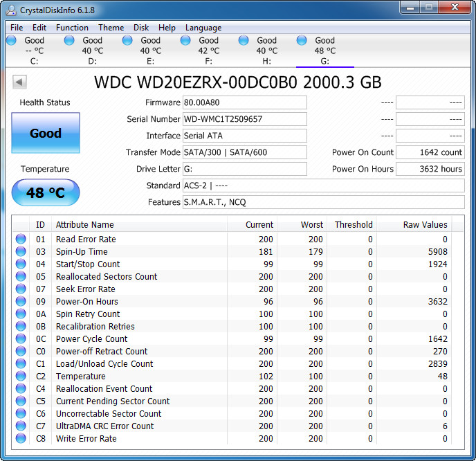Click status orb for Current Pending Sector Count
The height and width of the screenshot is (461, 476).
click(21, 401)
